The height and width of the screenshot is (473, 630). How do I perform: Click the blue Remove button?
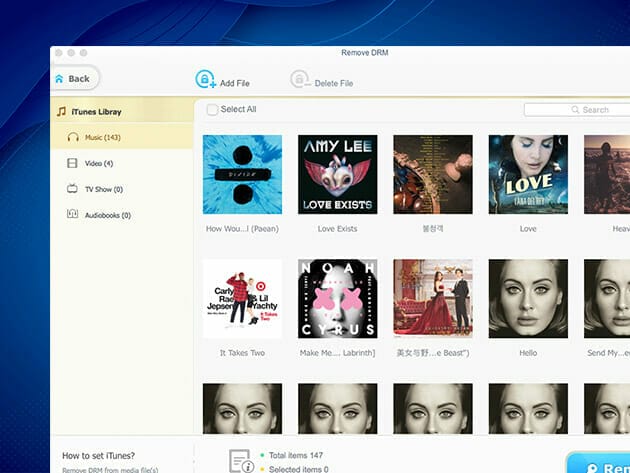(602, 465)
